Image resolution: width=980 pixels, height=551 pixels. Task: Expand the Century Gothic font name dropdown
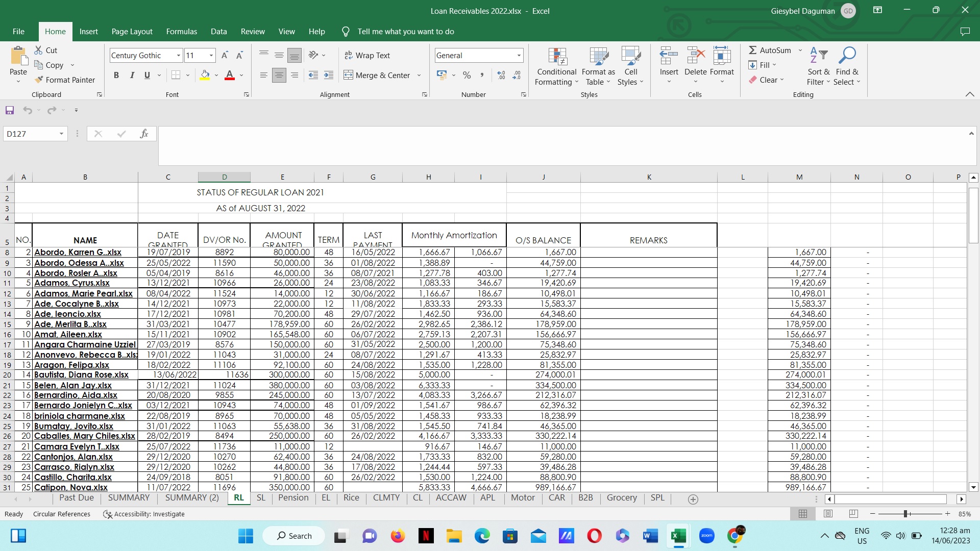pos(178,56)
